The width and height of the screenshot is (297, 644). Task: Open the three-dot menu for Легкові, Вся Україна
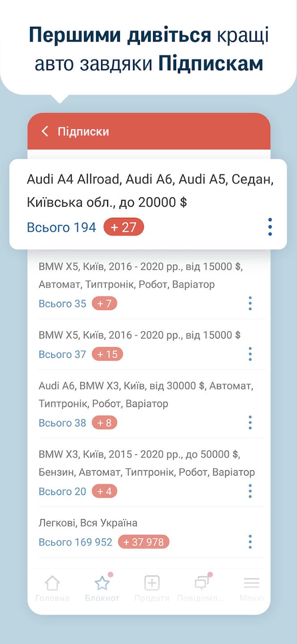pos(250,542)
